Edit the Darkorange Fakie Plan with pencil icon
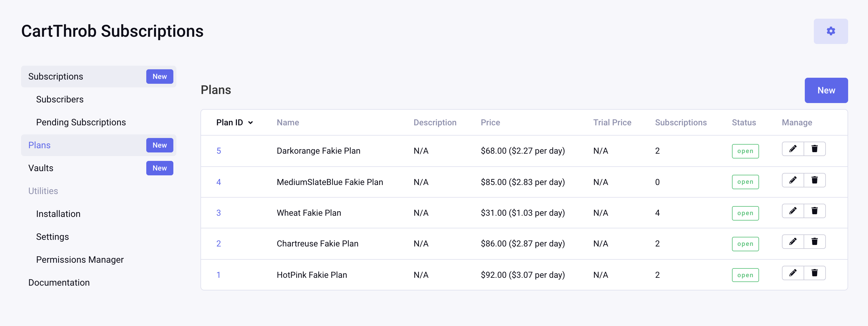Viewport: 868px width, 326px height. click(792, 149)
